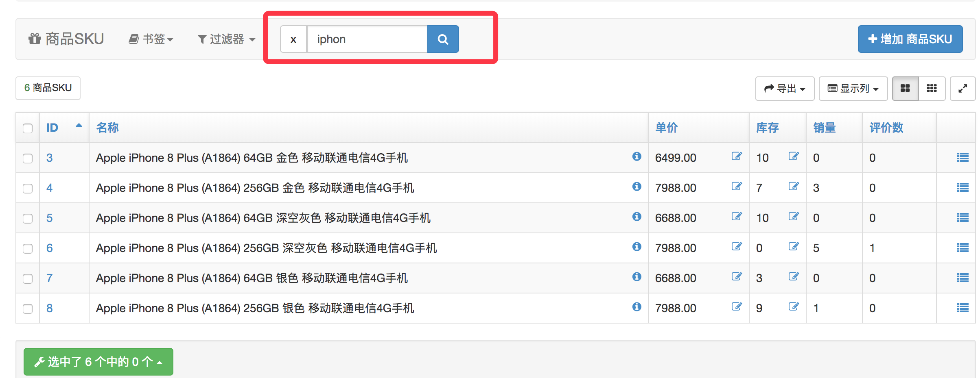Check the box for SKU ID 7
This screenshot has height=378, width=980.
pos(28,278)
